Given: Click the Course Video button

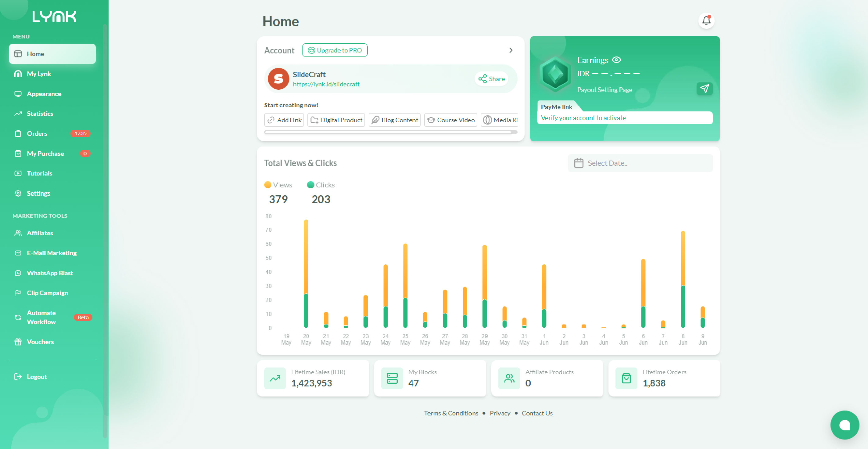Looking at the screenshot, I should click(x=451, y=120).
